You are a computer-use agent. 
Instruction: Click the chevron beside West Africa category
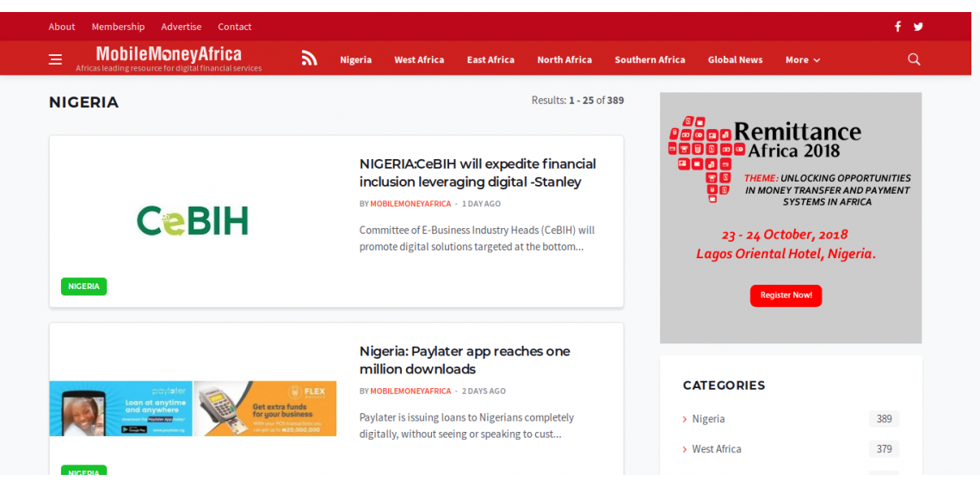[685, 449]
